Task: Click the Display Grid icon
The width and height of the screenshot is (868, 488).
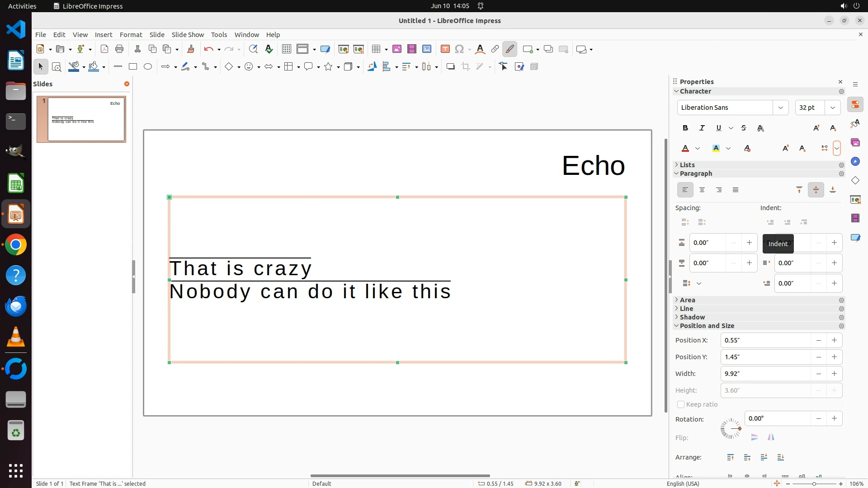Action: point(286,49)
